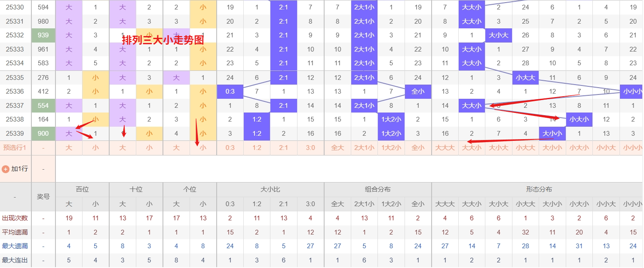Click issue number 25337
The image size is (644, 268).
[15, 106]
